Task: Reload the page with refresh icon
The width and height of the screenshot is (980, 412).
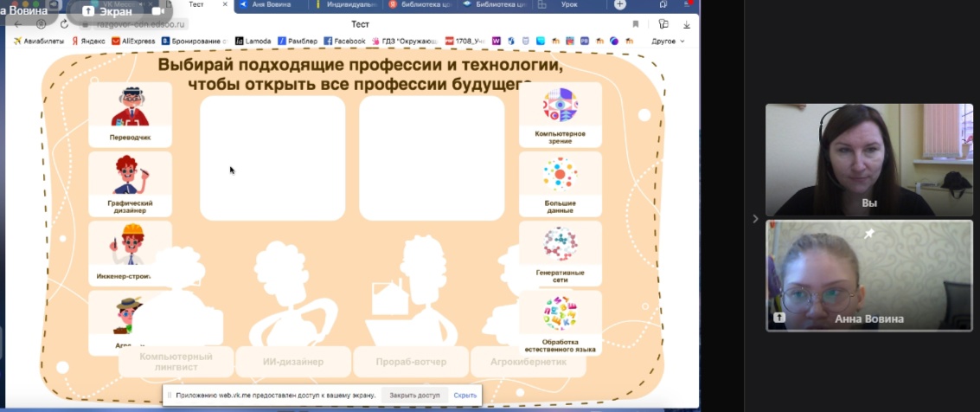Action: click(64, 24)
